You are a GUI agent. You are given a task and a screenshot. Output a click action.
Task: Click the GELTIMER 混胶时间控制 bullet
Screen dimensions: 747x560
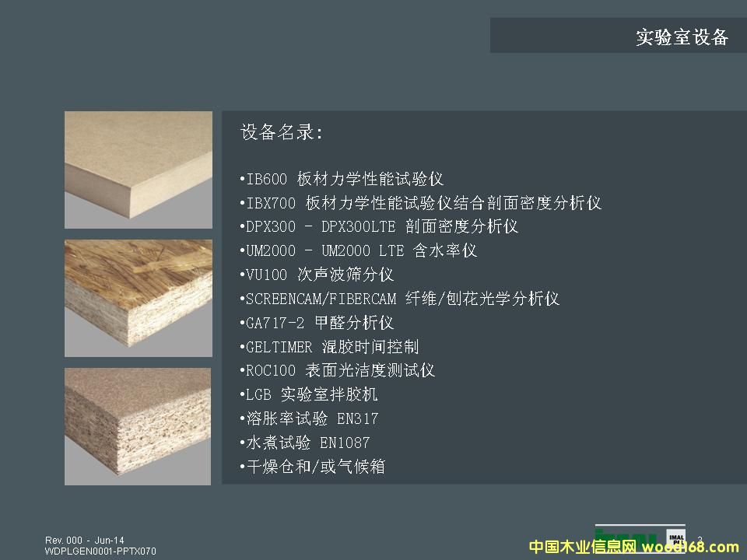coord(330,347)
